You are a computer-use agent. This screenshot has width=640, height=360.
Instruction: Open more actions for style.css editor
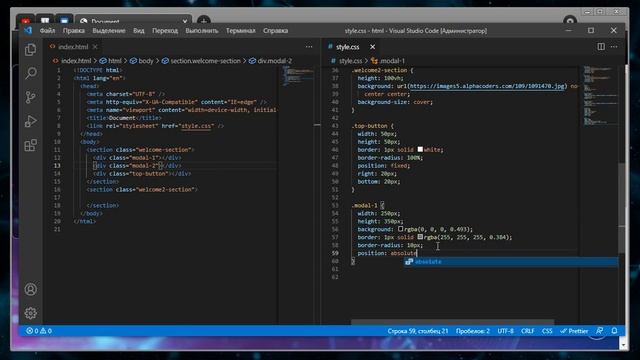click(x=614, y=47)
